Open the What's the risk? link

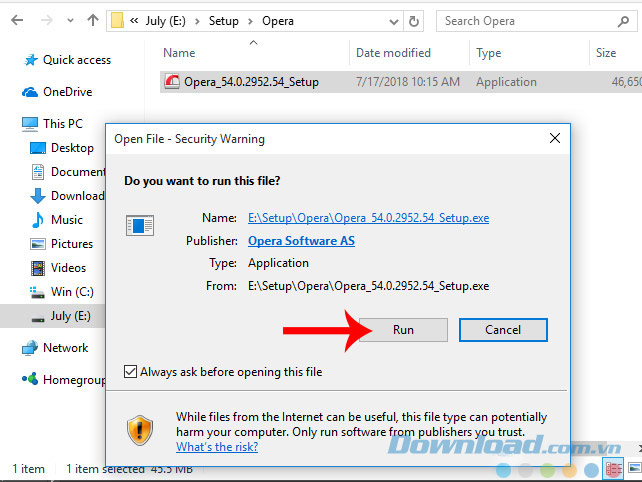click(217, 447)
